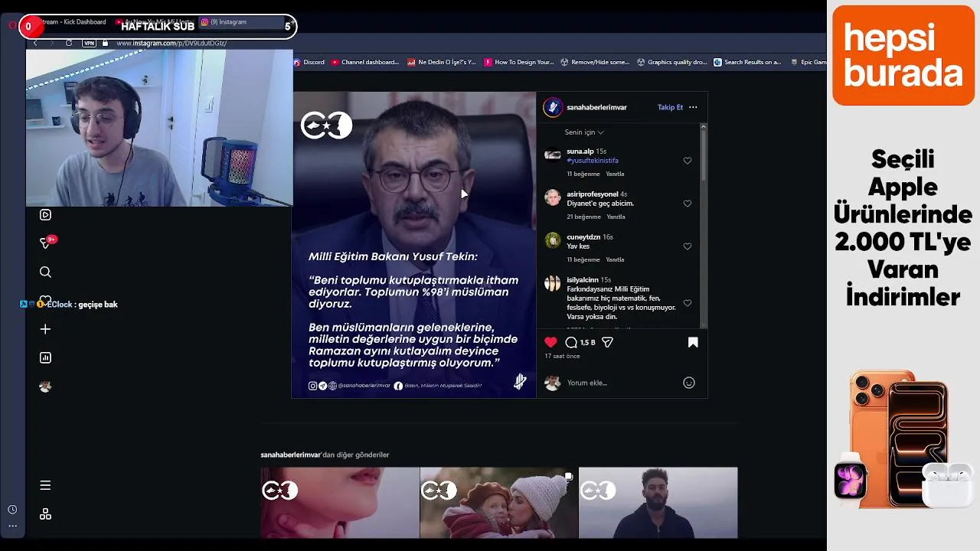Click sanahaberlerimvar link above other posts

[x=290, y=455]
